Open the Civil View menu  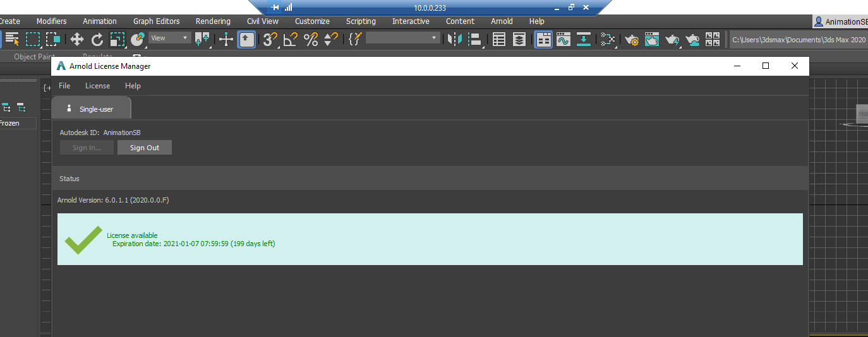(263, 21)
